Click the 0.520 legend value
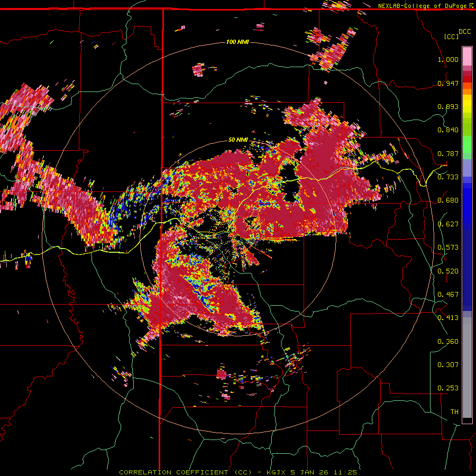 448,271
